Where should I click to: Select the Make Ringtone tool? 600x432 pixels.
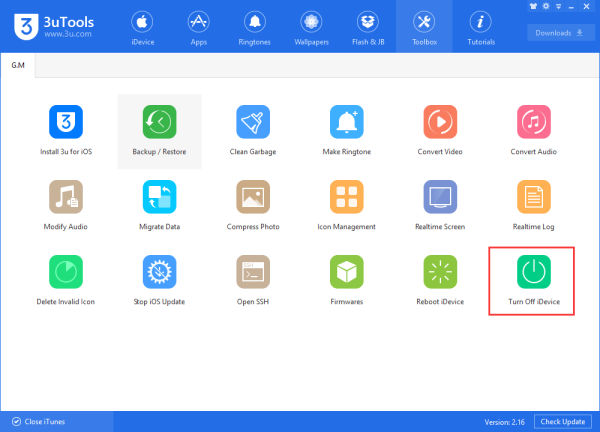click(347, 122)
